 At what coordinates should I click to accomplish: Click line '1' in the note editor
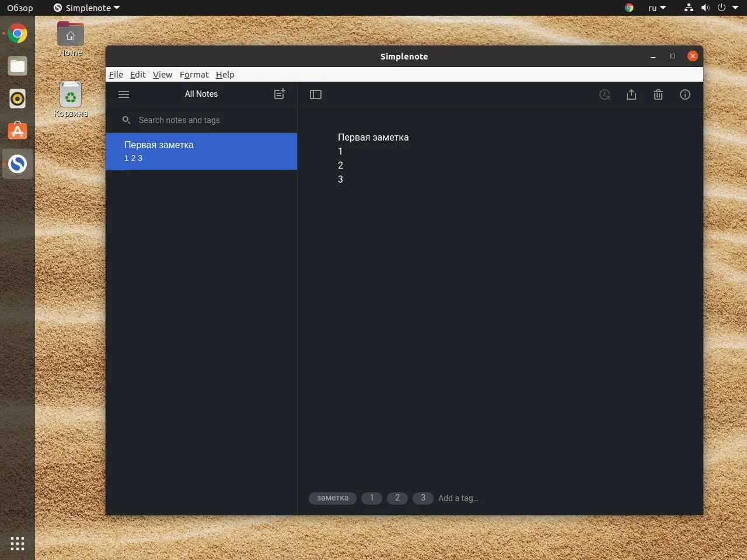(x=340, y=152)
